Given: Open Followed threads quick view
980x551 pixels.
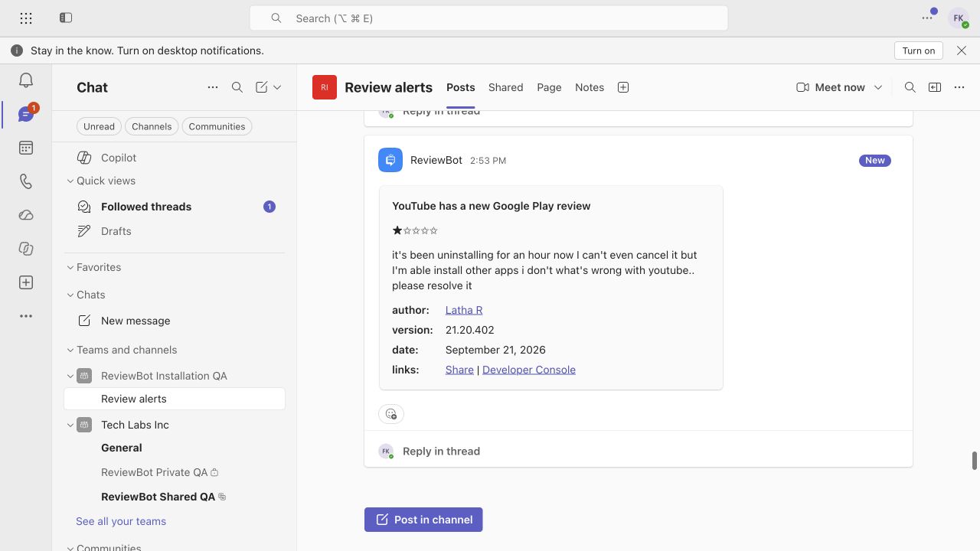Looking at the screenshot, I should [175, 207].
